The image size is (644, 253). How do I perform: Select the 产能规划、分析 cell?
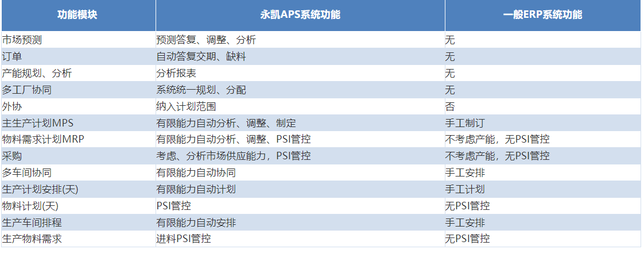[79, 73]
